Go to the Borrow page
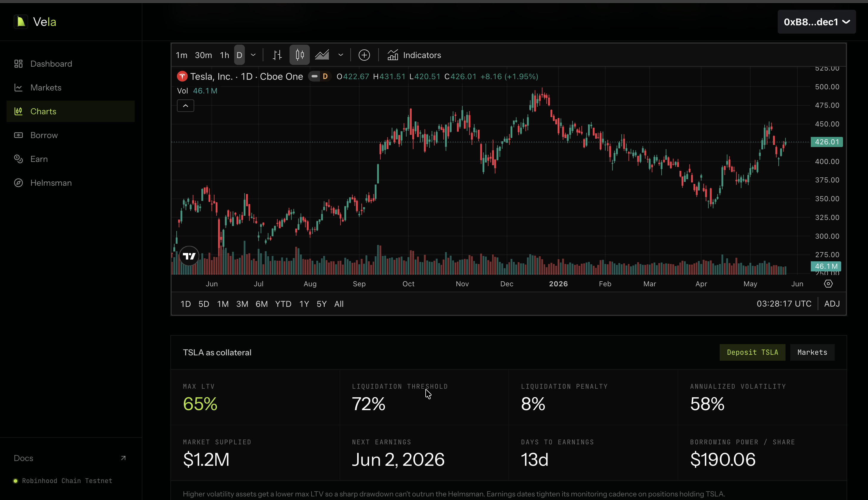868x500 pixels. point(70,135)
